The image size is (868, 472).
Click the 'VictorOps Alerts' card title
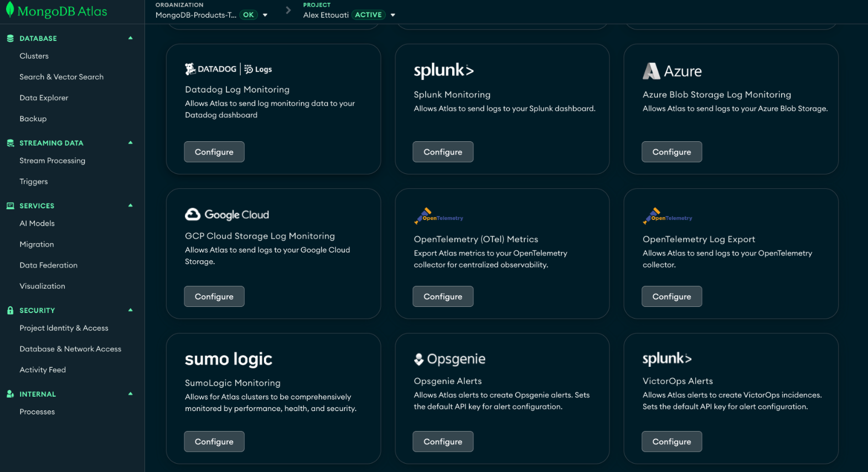[x=678, y=381]
